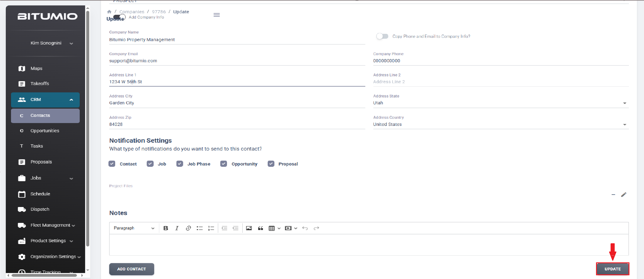
Task: Click the sidebar vertical scrollbar
Action: tap(88, 128)
